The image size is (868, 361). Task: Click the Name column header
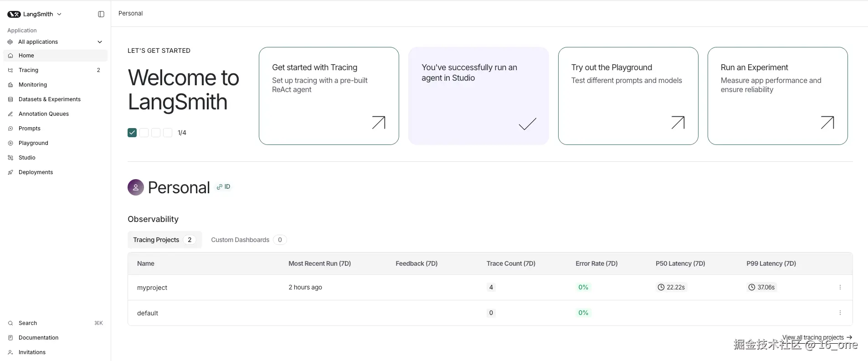[146, 263]
